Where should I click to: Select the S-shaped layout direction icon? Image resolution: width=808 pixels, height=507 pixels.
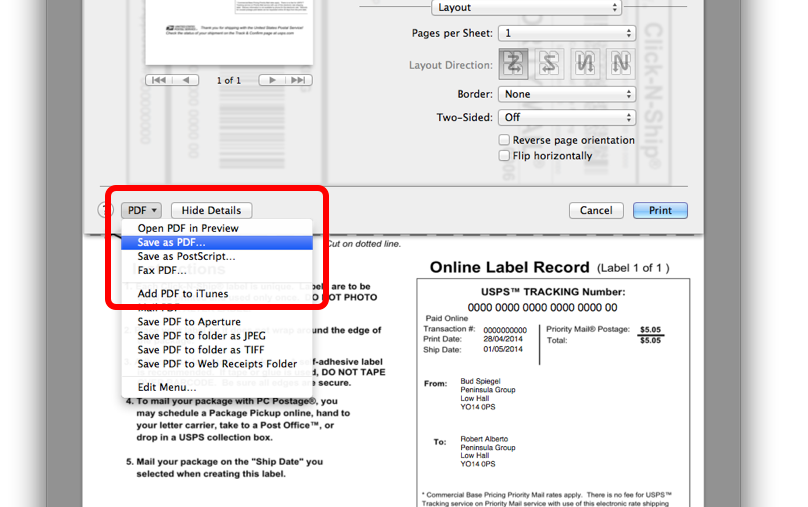point(549,64)
